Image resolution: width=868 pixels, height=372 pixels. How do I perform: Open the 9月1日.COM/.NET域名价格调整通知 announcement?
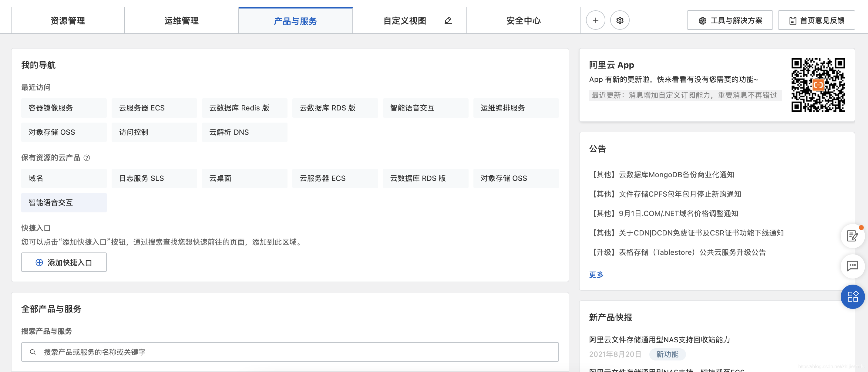(x=664, y=214)
